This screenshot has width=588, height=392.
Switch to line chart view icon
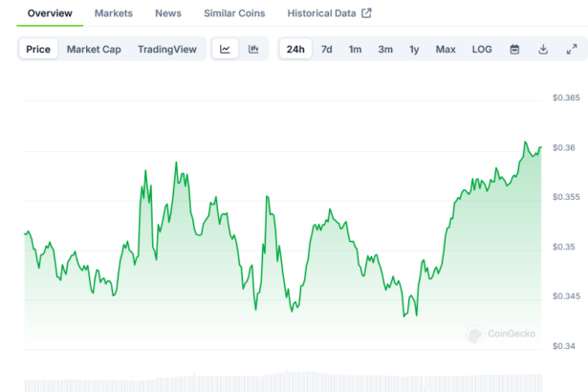(x=225, y=49)
